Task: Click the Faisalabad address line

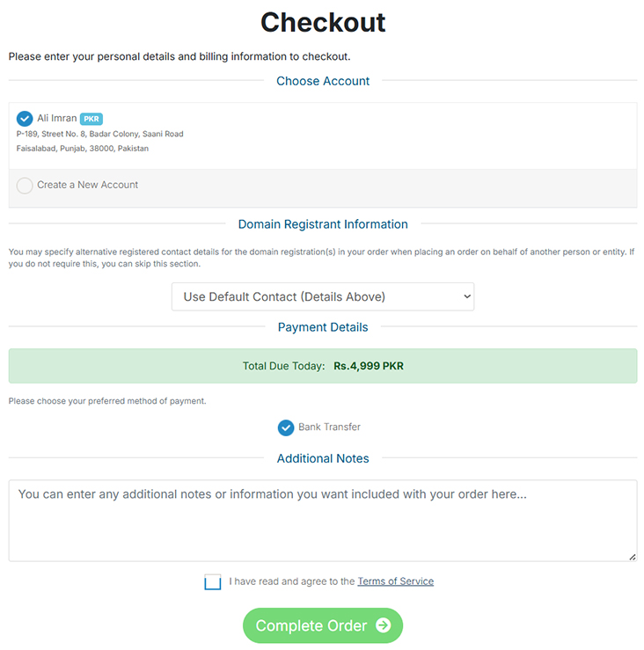Action: click(x=83, y=149)
